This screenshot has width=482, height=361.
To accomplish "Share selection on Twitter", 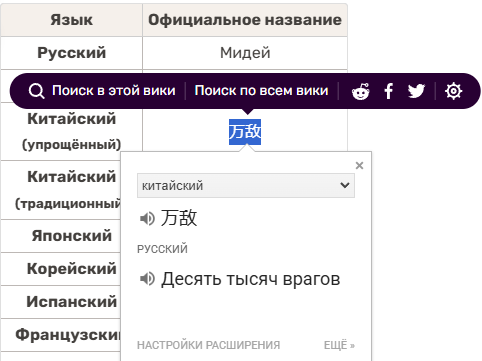I will pyautogui.click(x=416, y=91).
